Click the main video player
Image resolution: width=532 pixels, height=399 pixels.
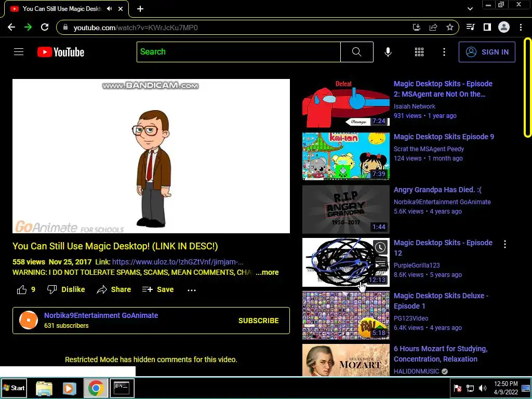tap(151, 156)
